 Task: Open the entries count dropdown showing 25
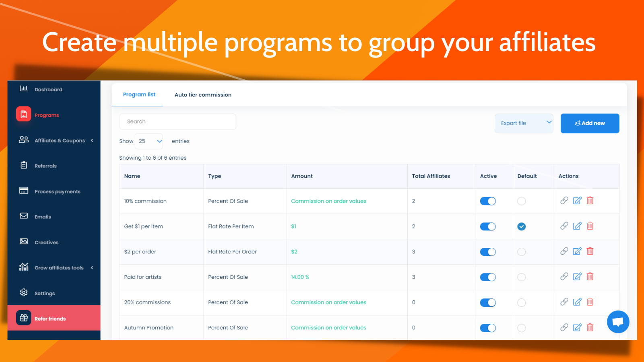(149, 141)
